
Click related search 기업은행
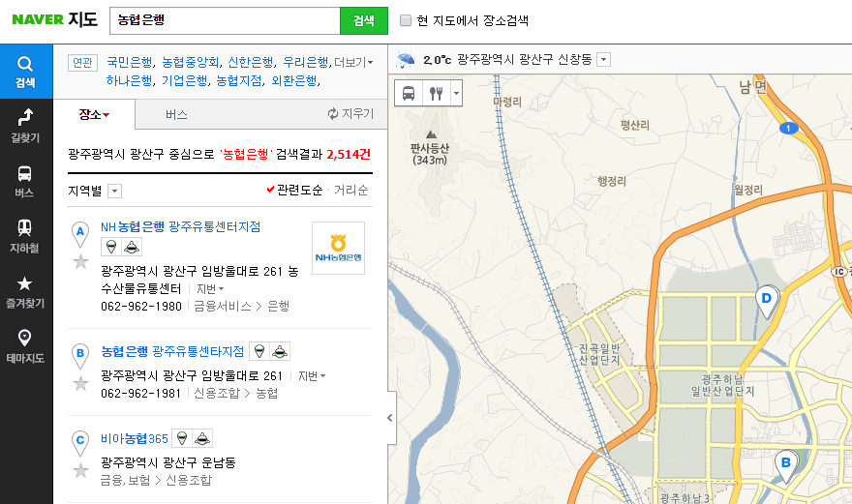185,81
